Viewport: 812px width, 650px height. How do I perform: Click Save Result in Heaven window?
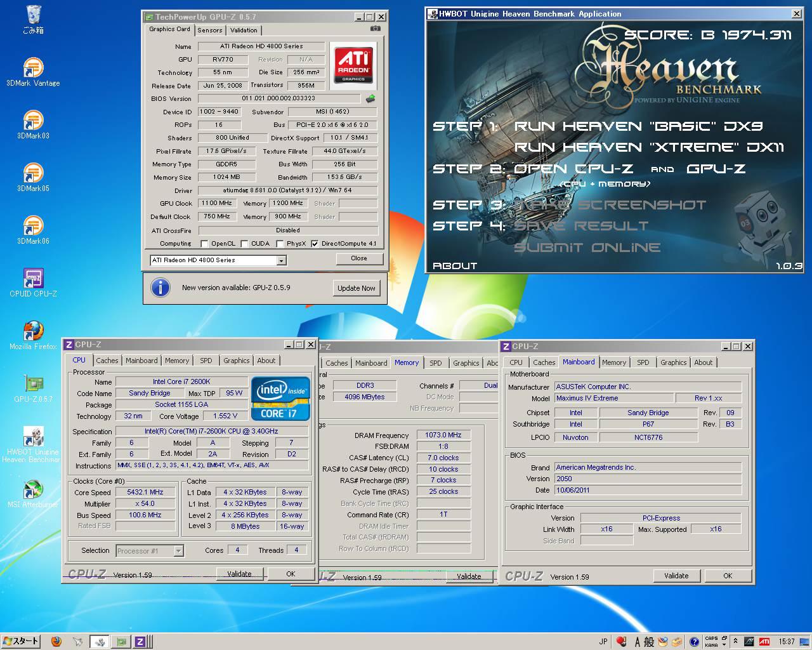[581, 226]
